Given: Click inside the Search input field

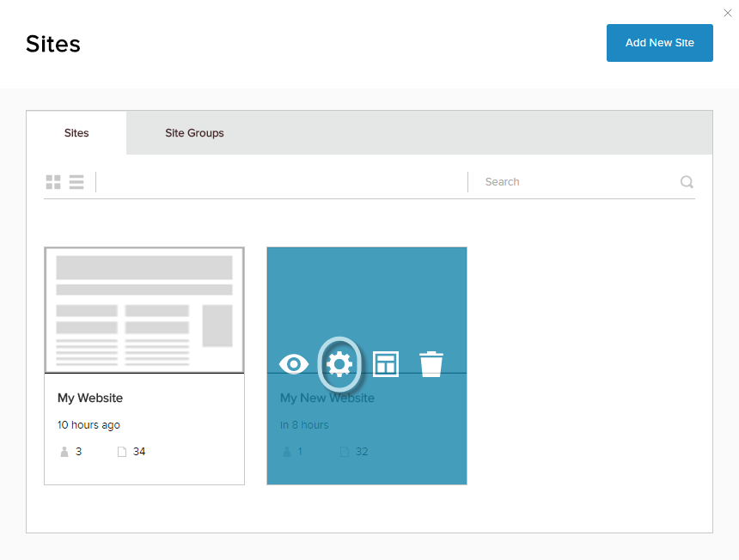Looking at the screenshot, I should pyautogui.click(x=580, y=182).
